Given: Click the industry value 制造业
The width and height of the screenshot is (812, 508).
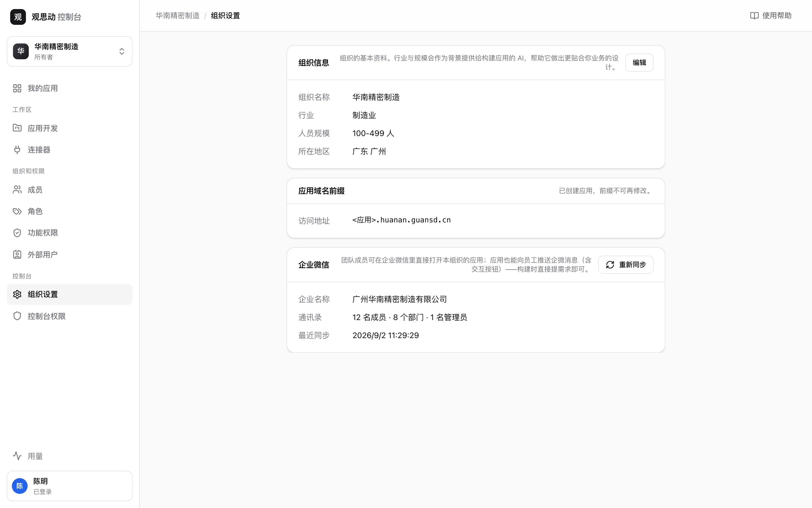Looking at the screenshot, I should pos(364,115).
